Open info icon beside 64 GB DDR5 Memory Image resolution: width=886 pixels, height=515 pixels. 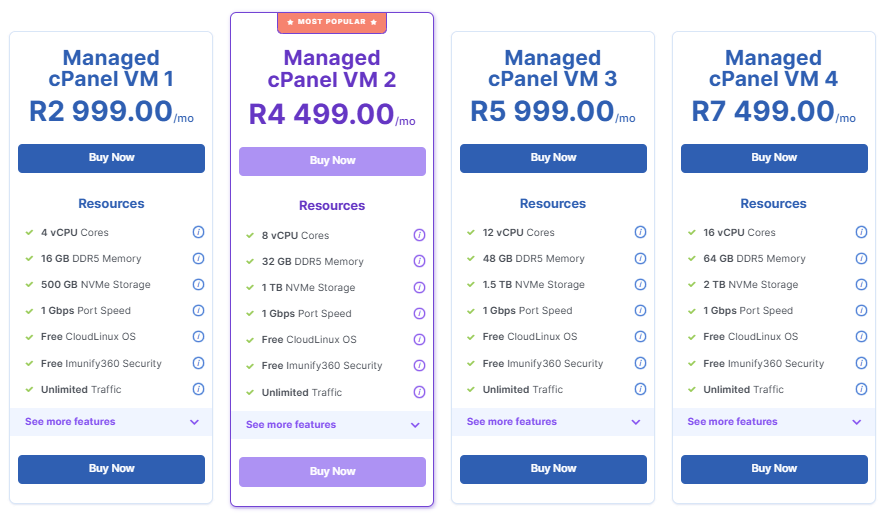[861, 259]
